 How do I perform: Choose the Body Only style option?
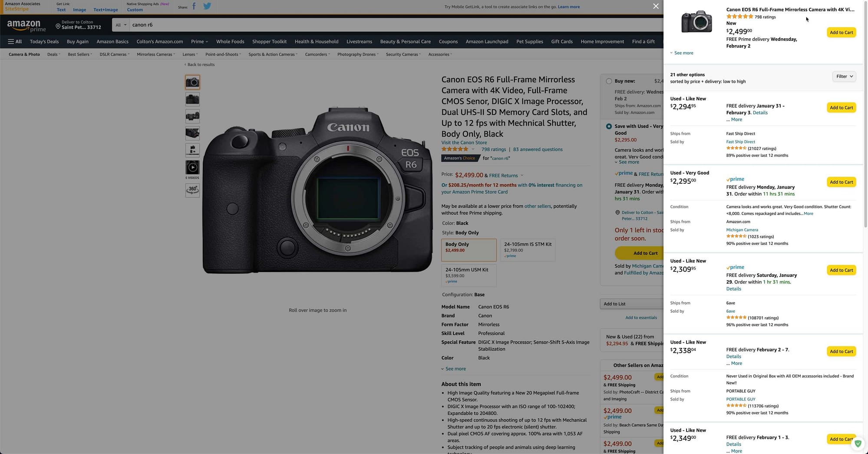click(469, 250)
